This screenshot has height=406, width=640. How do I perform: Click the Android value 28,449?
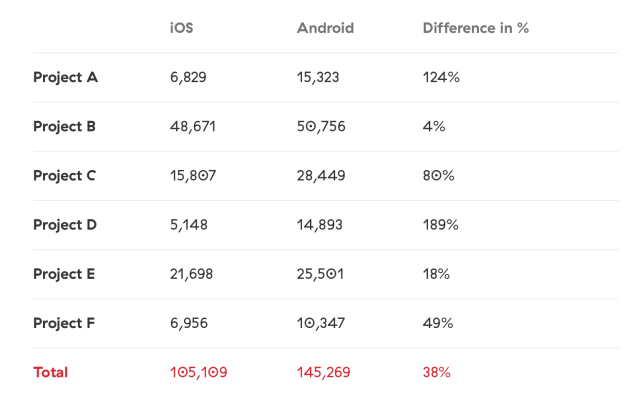pos(321,175)
